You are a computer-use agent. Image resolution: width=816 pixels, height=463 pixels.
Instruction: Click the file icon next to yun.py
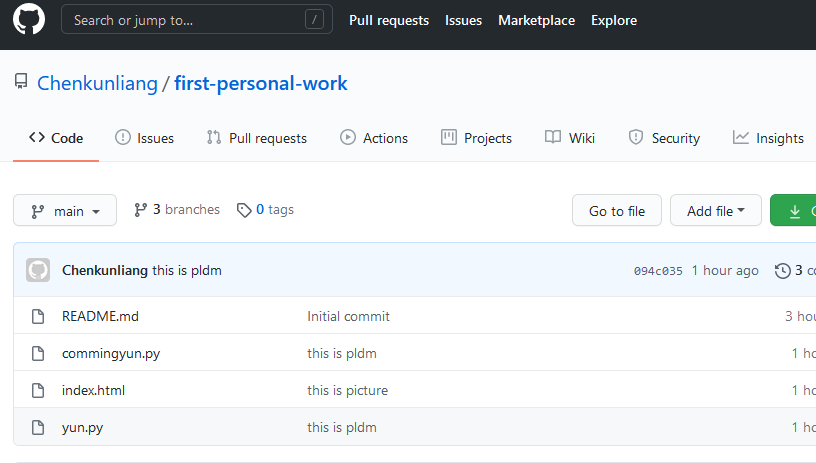[38, 427]
